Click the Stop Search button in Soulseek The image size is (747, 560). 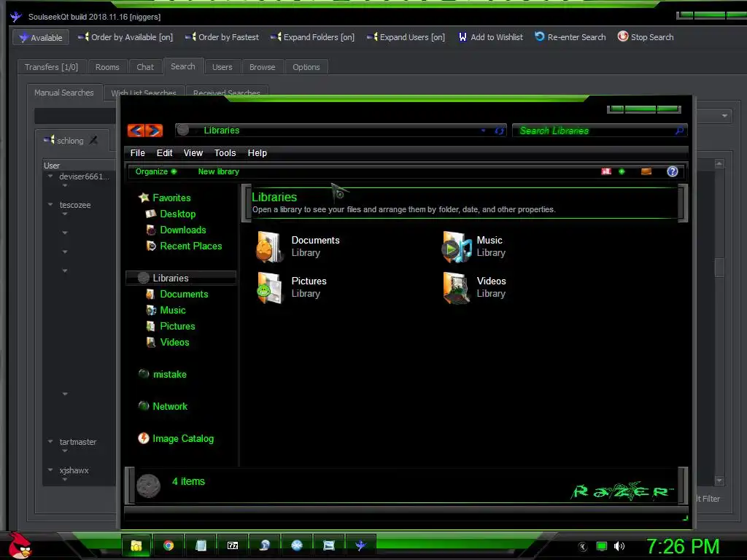coord(646,36)
